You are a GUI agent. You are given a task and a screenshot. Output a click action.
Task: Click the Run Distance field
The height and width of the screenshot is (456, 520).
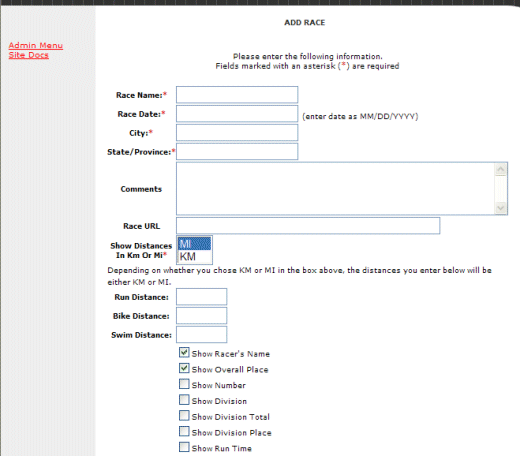[202, 297]
